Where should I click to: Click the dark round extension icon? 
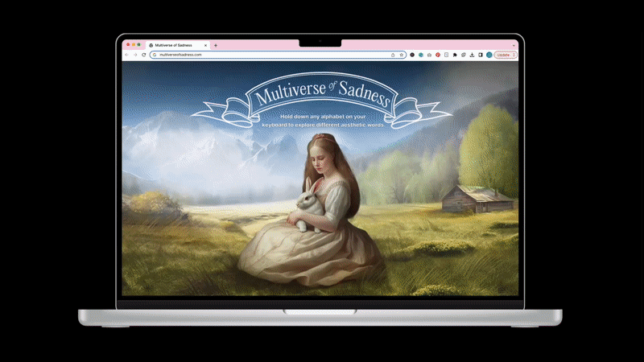(x=412, y=55)
